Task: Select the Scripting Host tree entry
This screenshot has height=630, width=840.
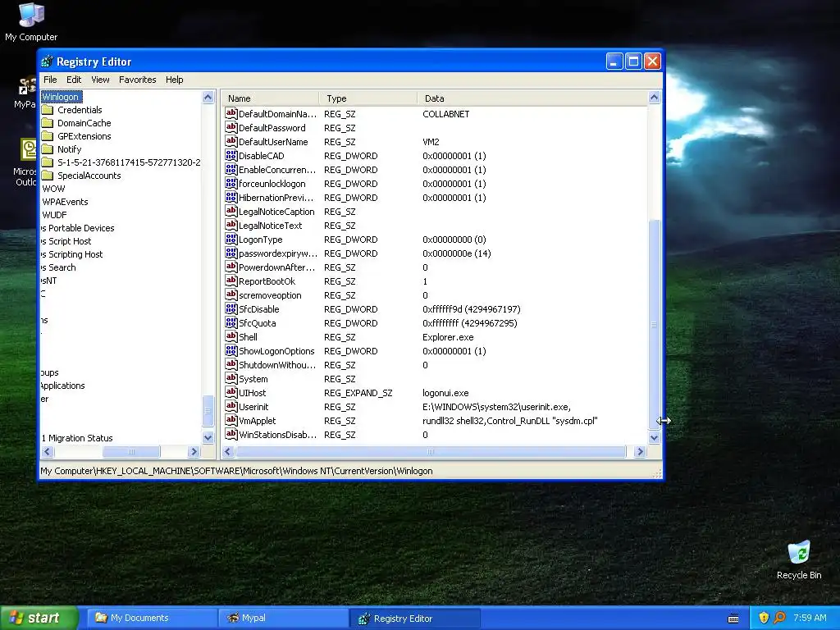Action: tap(72, 254)
